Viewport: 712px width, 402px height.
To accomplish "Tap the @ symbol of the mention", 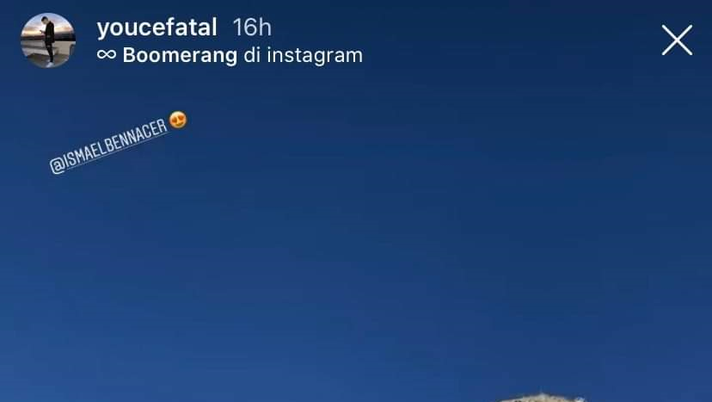I will [x=57, y=166].
